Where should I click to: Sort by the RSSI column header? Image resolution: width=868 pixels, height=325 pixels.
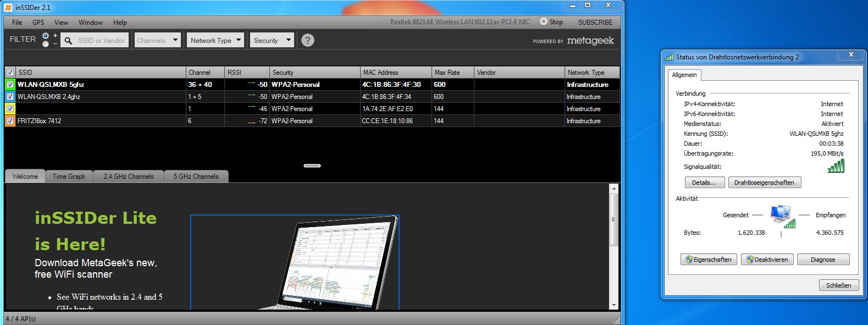click(x=247, y=72)
